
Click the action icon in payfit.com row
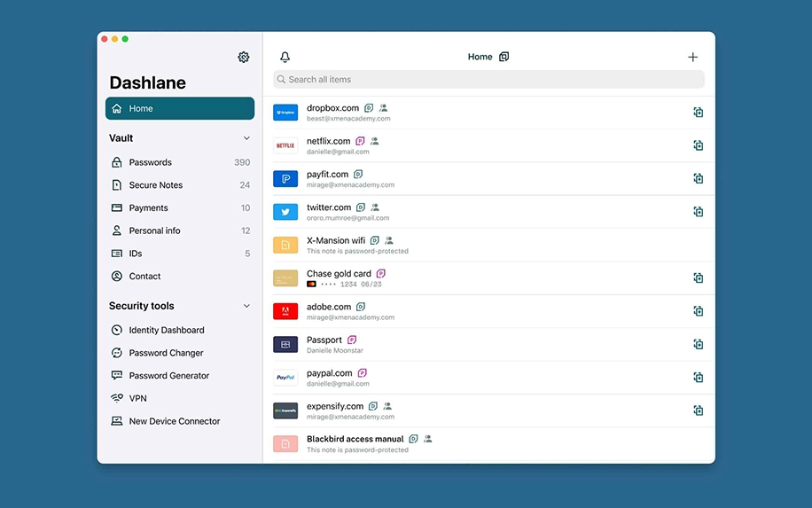point(698,178)
